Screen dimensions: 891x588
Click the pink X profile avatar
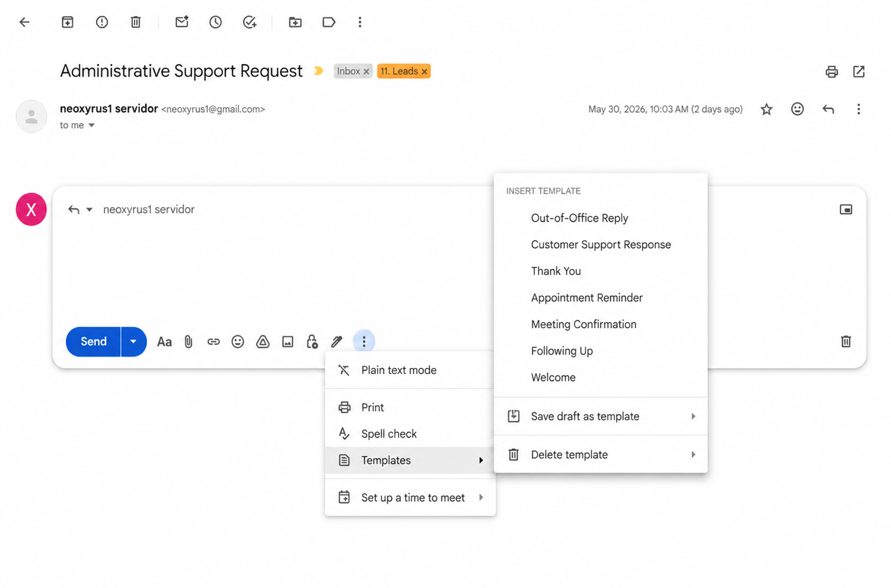31,209
